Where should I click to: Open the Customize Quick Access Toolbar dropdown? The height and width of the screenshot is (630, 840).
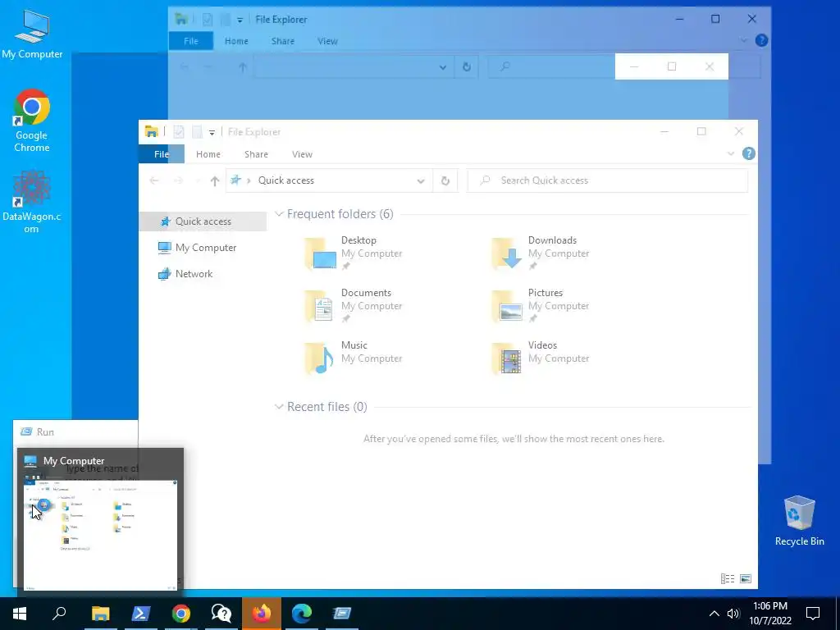[212, 132]
